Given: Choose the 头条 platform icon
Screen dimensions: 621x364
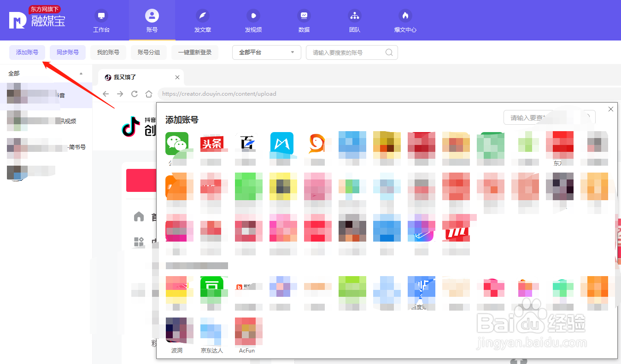Looking at the screenshot, I should tap(211, 144).
